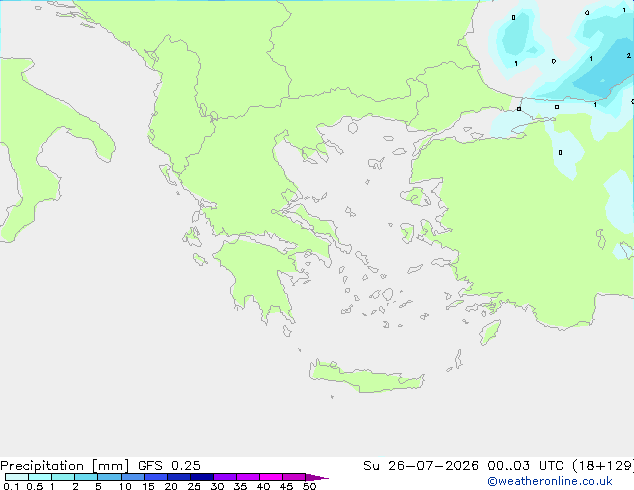Open the weatheronline.co.uk copyright link

coord(550,481)
